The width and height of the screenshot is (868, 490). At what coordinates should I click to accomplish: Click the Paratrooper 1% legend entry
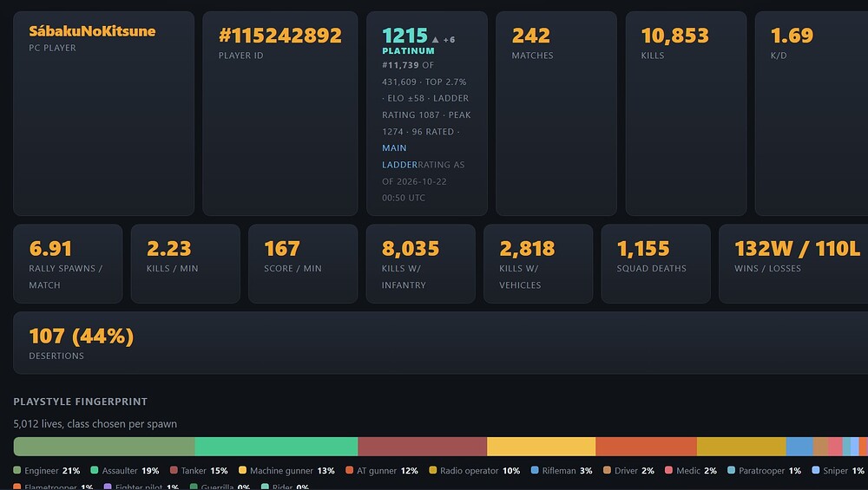click(x=765, y=471)
